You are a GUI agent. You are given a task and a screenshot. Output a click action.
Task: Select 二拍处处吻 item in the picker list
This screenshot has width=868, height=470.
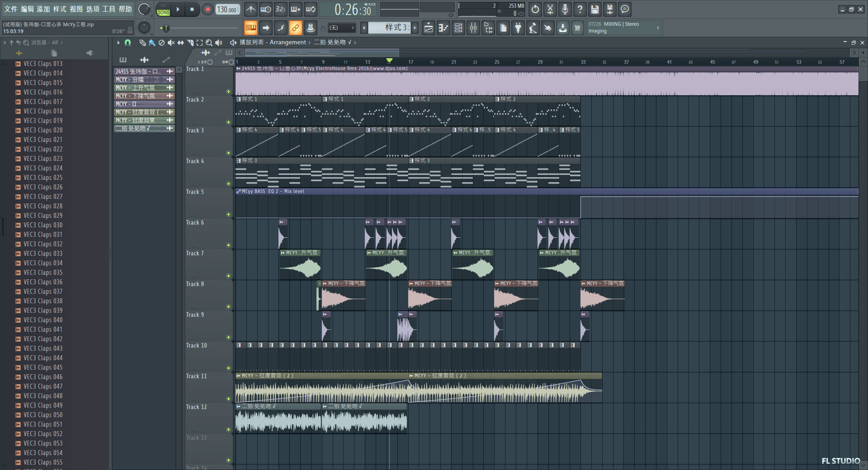[x=144, y=128]
